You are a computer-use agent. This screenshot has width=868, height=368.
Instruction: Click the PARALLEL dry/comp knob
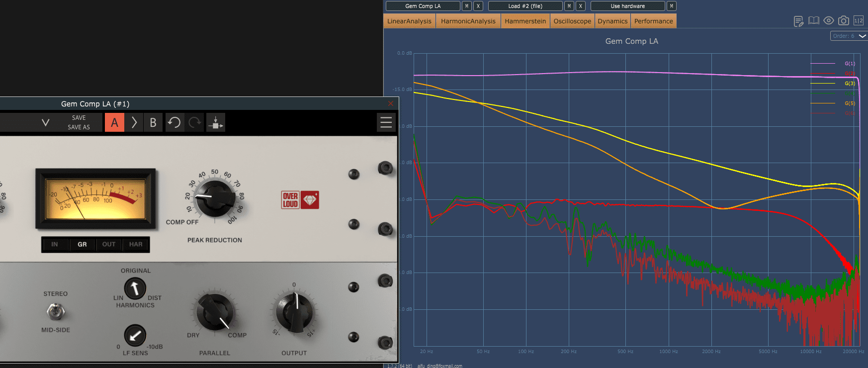[215, 312]
